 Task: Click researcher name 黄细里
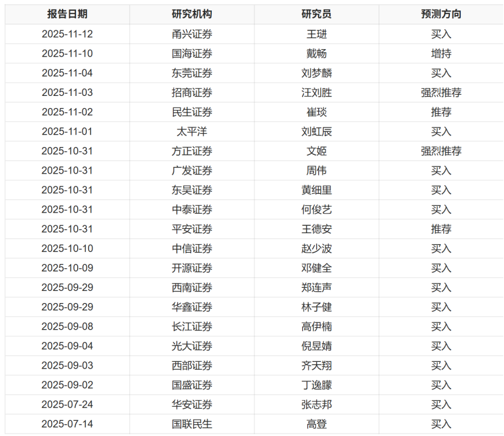pos(316,190)
